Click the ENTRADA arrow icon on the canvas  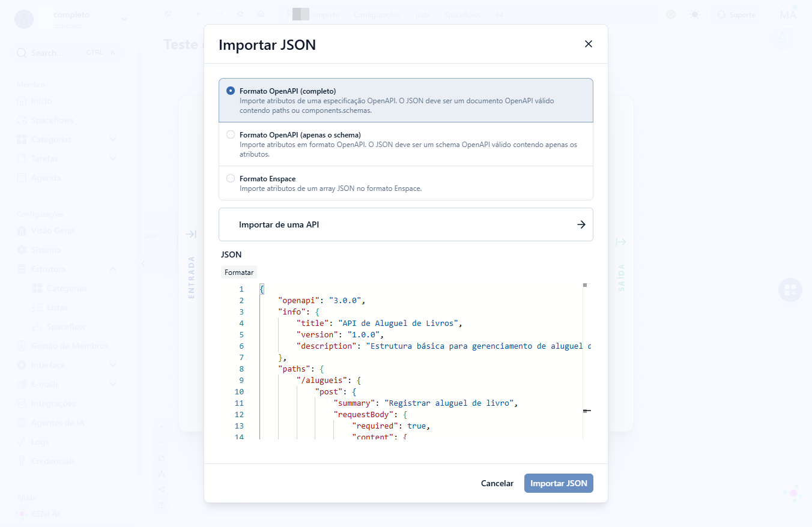[x=191, y=234]
